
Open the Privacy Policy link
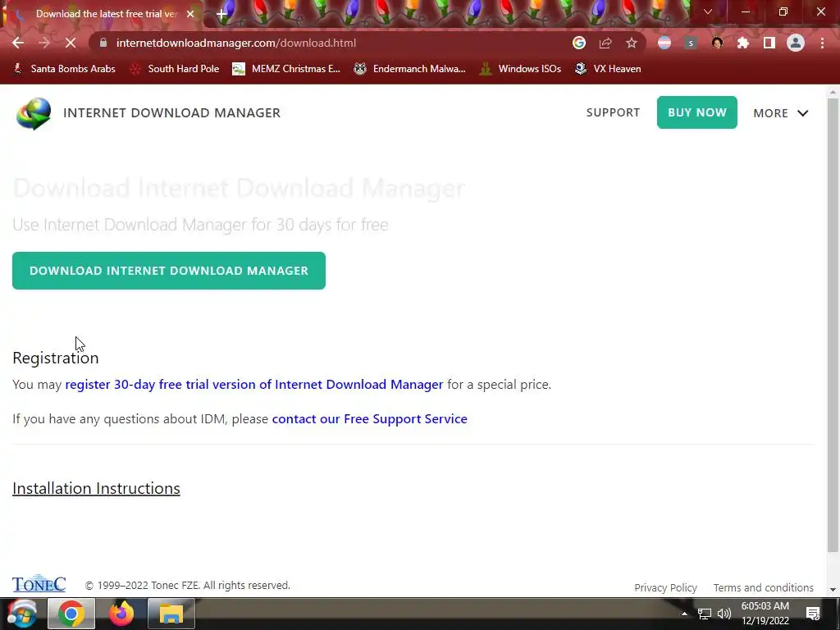click(665, 587)
